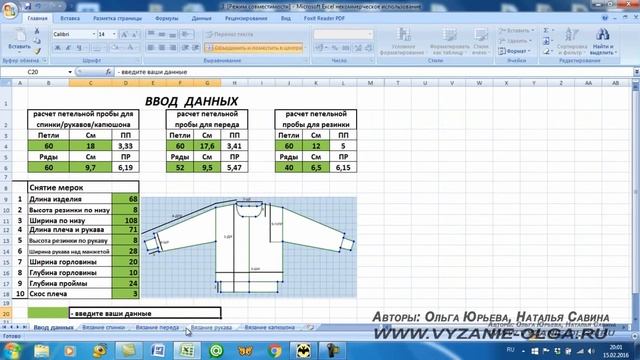The image size is (640, 360).
Task: Open the Разметка страницы ribbon tab
Action: [x=117, y=18]
